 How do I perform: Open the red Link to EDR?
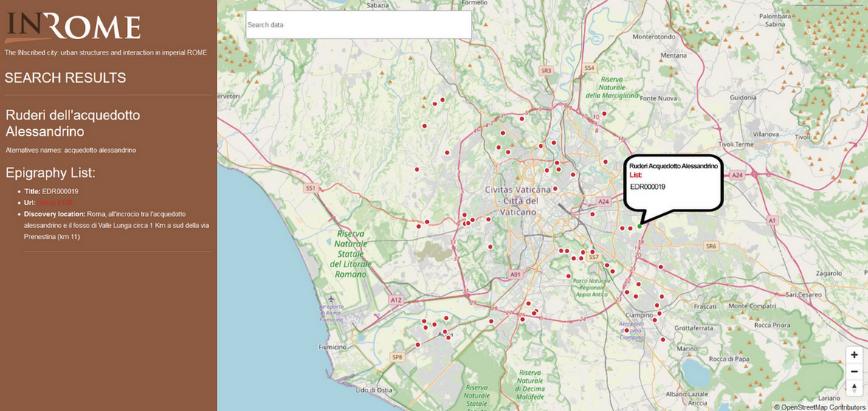(x=55, y=203)
